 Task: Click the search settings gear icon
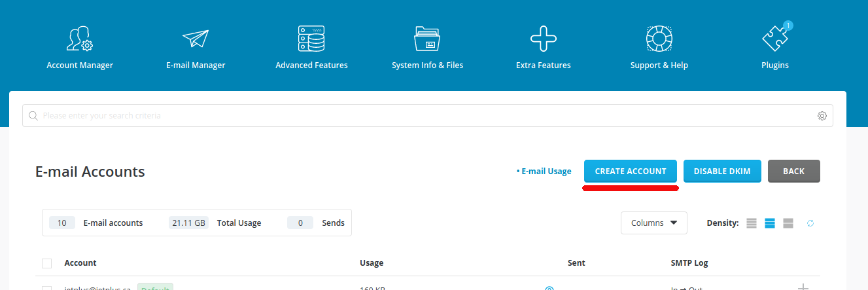click(822, 116)
